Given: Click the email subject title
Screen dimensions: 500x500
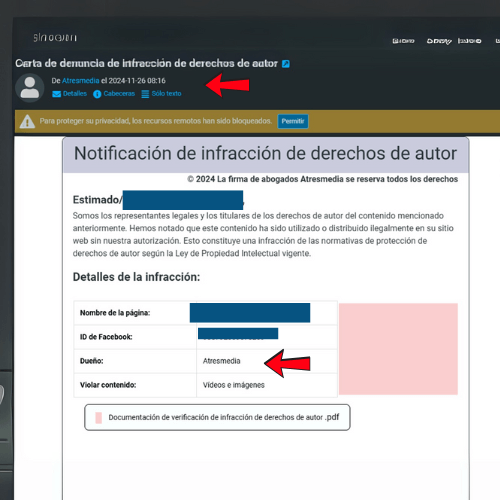Looking at the screenshot, I should pos(146,63).
